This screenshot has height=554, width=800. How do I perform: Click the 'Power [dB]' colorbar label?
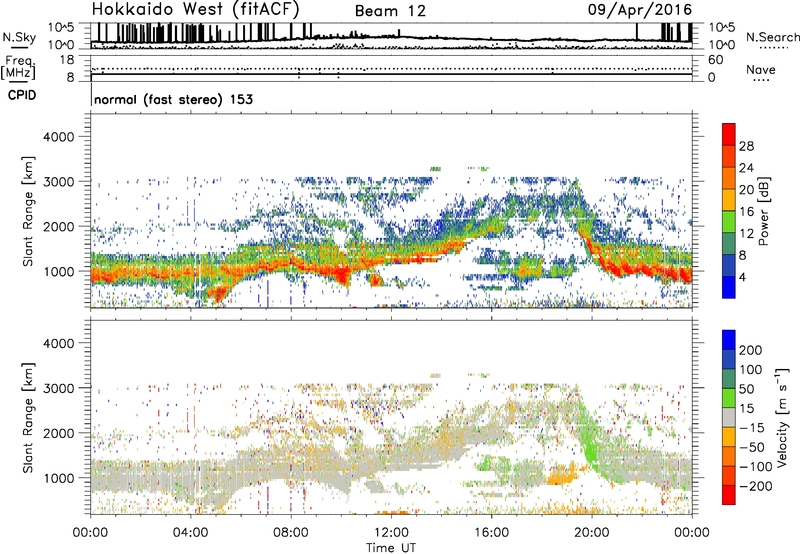[763, 211]
